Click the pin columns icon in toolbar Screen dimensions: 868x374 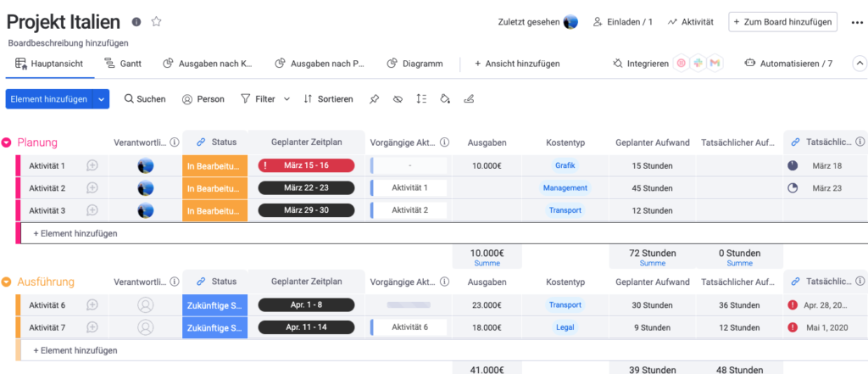coord(374,99)
